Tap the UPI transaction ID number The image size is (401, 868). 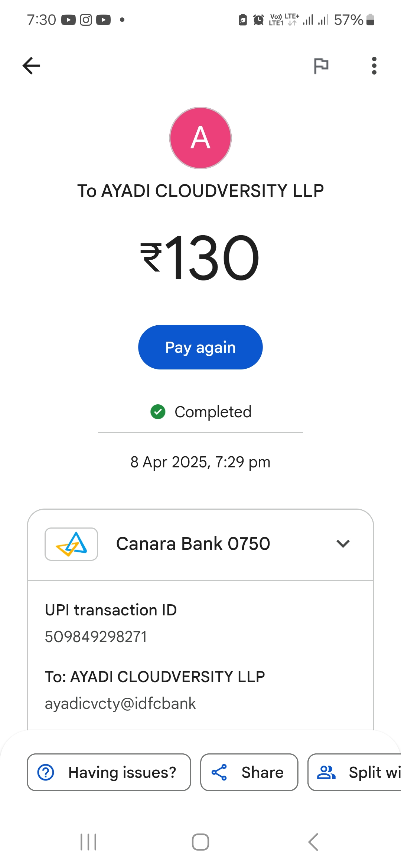96,637
